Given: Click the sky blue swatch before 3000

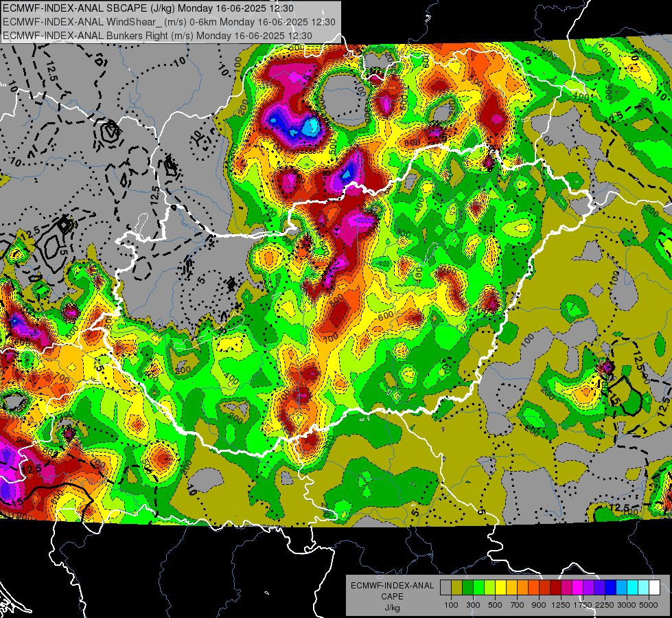Looking at the screenshot, I should coord(621,588).
